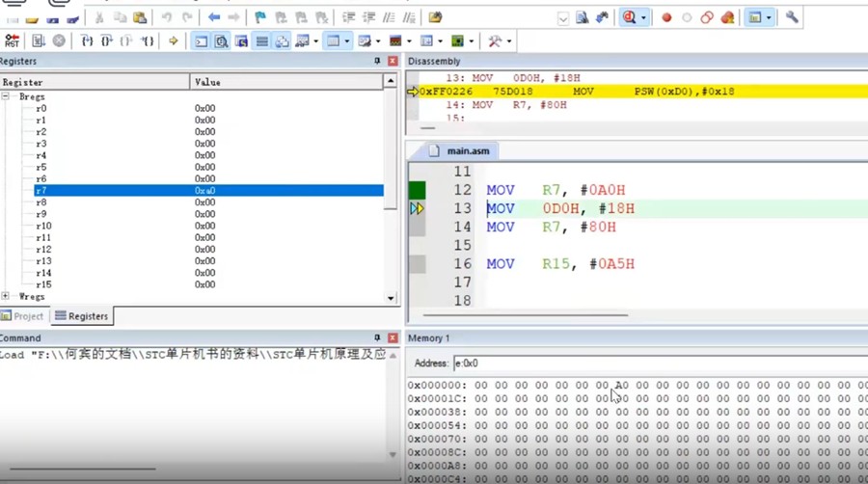Click the CPU Reset (RST) icon
The width and height of the screenshot is (868, 484).
pyautogui.click(x=13, y=40)
